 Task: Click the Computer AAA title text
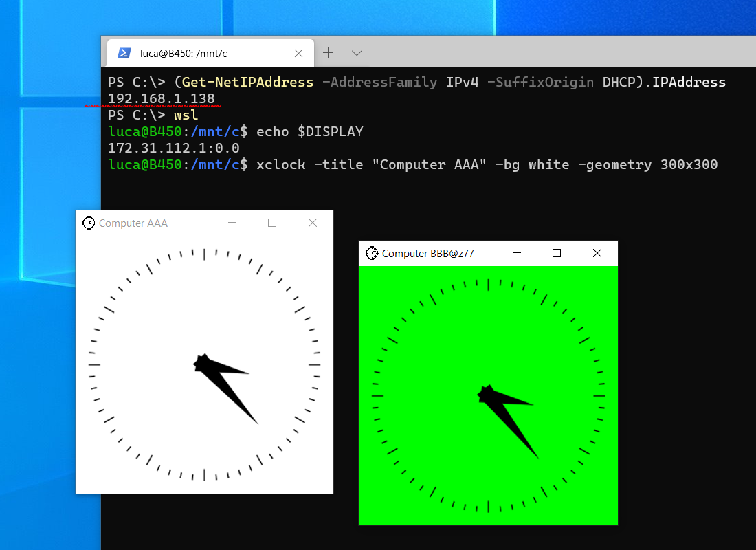click(133, 223)
